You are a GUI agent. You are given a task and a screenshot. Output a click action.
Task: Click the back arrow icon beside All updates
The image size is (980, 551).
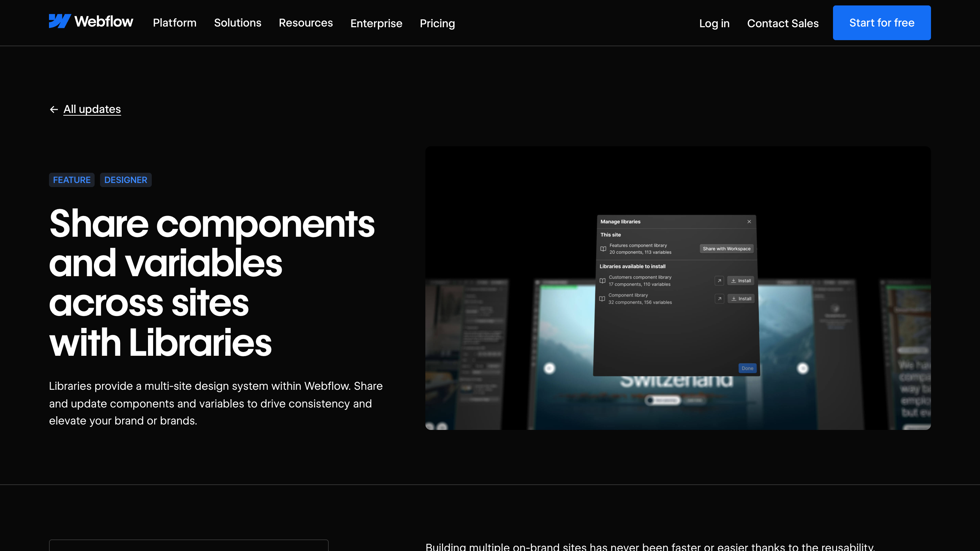pos(54,110)
